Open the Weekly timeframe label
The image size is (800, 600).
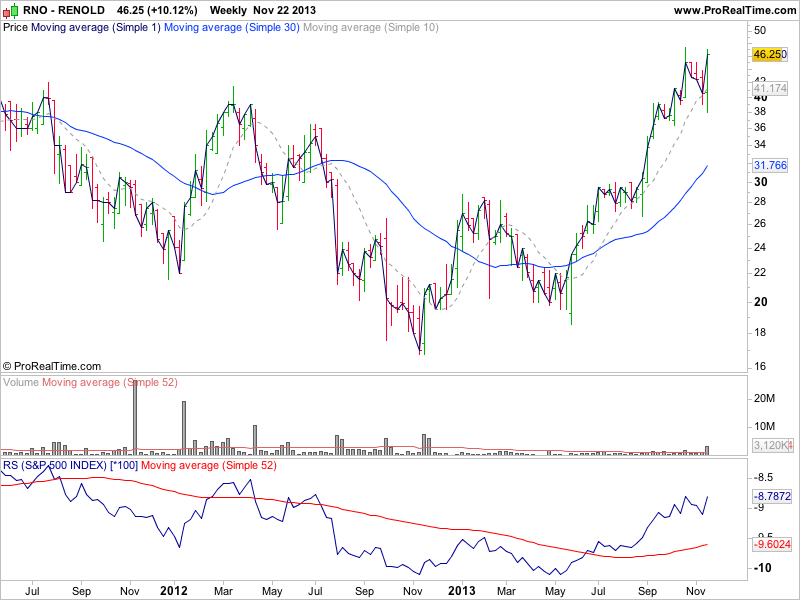click(x=228, y=10)
